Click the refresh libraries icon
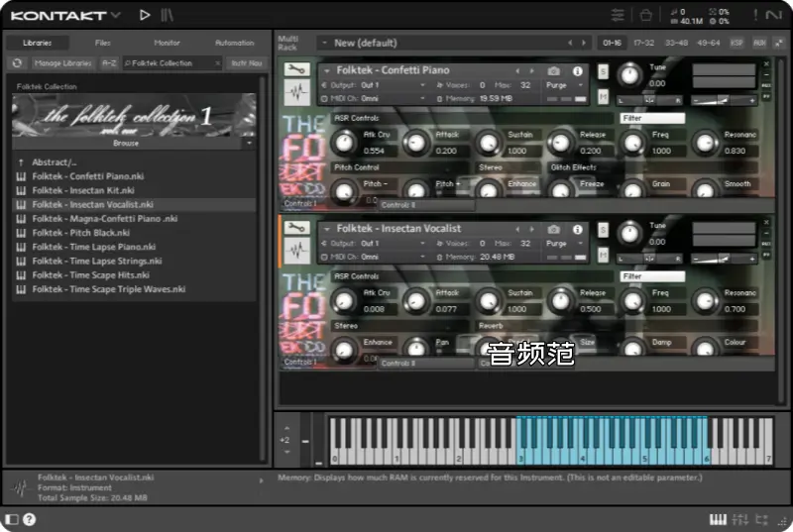The image size is (793, 532). [17, 62]
